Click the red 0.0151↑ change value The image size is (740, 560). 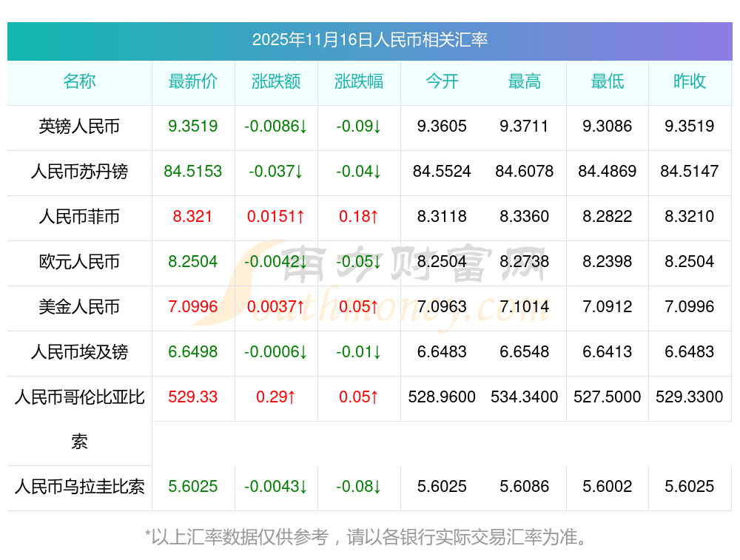(276, 217)
